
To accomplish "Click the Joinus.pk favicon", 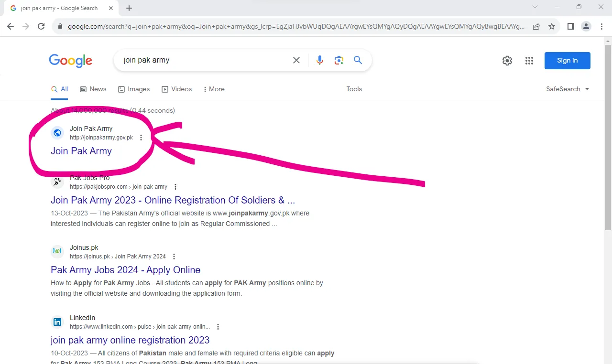I will coord(57,252).
